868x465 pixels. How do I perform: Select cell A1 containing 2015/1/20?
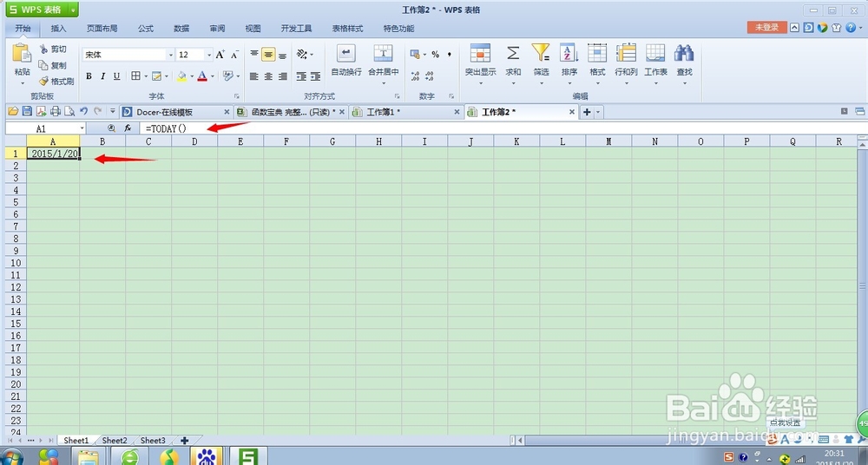tap(53, 154)
